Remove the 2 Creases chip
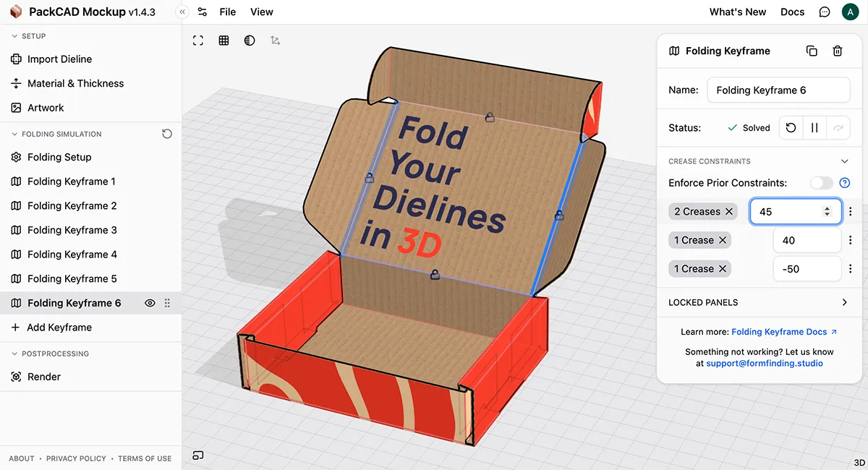The height and width of the screenshot is (470, 868). tap(729, 212)
